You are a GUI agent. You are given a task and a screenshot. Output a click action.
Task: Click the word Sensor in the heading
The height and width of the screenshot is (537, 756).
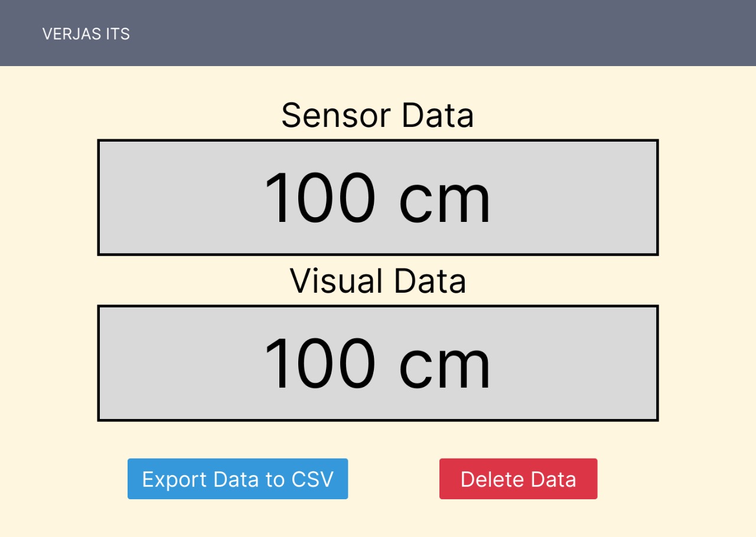(x=336, y=116)
